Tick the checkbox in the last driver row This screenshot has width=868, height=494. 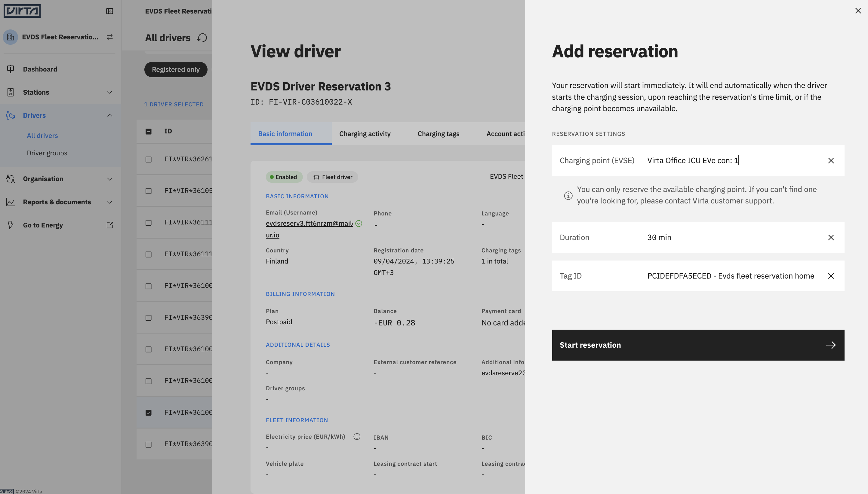[148, 444]
